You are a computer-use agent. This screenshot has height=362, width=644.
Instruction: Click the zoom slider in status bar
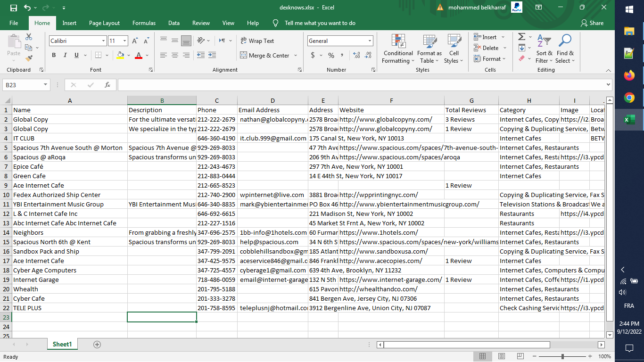tap(562, 357)
